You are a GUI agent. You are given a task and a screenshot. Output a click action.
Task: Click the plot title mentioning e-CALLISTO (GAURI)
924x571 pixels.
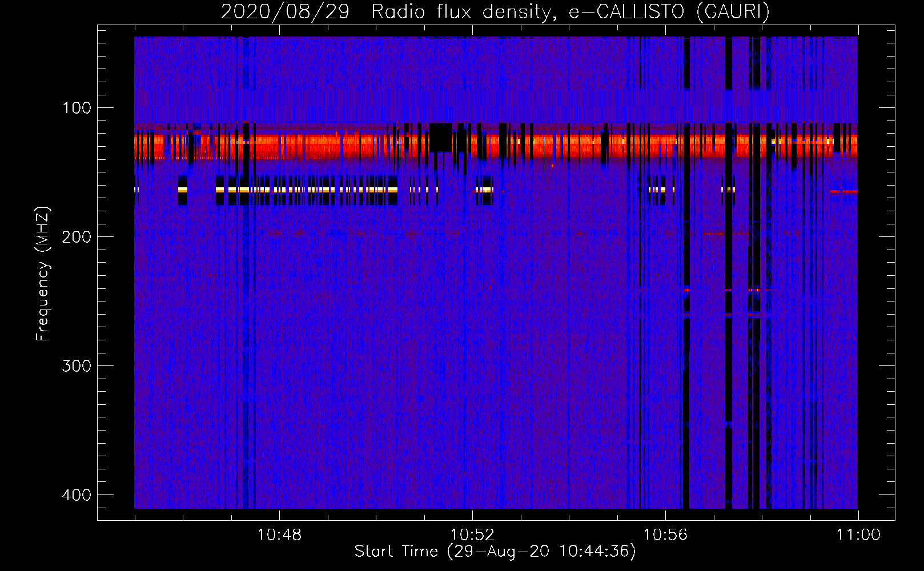(x=495, y=11)
